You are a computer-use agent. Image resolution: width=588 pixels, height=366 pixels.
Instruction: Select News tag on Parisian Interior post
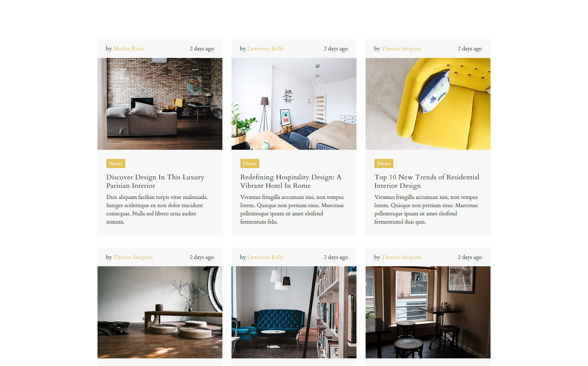pyautogui.click(x=116, y=163)
